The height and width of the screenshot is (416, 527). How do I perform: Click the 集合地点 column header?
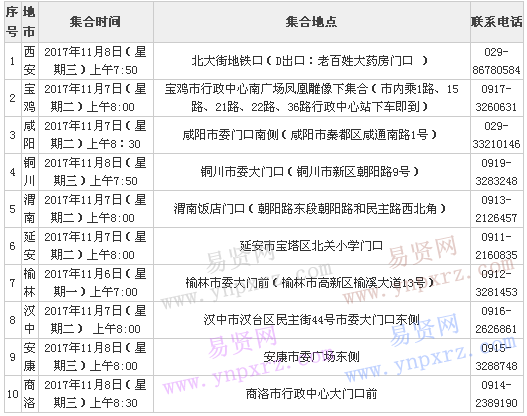312,22
